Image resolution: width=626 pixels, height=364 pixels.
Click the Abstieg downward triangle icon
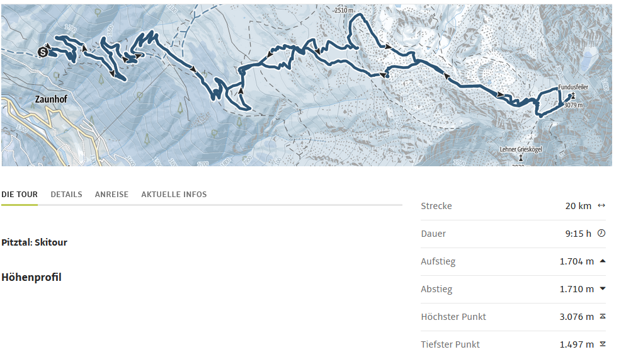pyautogui.click(x=603, y=288)
